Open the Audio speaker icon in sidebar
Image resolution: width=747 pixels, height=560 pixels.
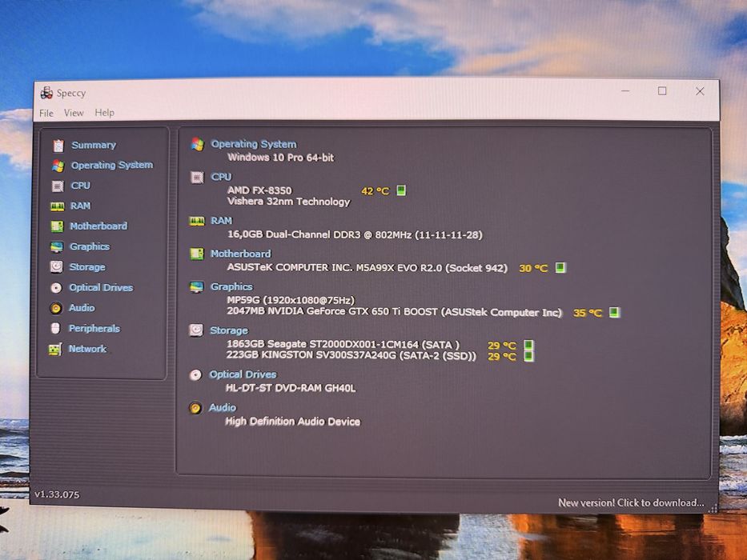point(56,308)
